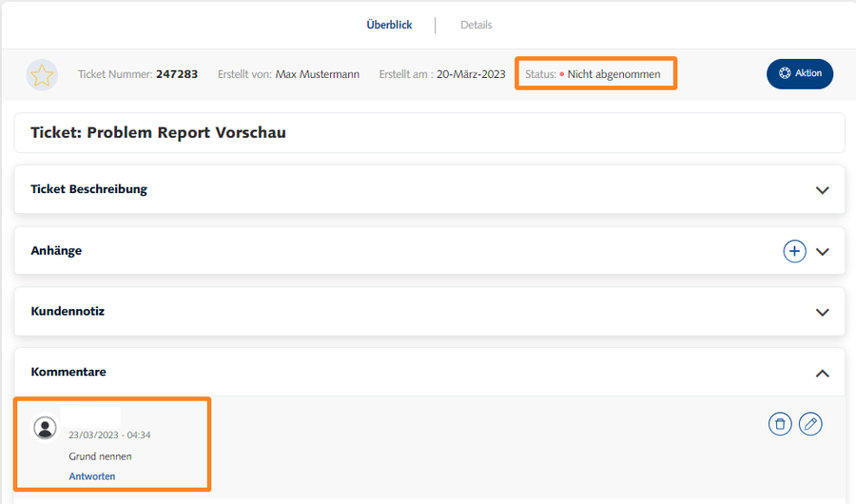
Task: Mark ticket as favorite with star icon
Action: click(x=42, y=75)
